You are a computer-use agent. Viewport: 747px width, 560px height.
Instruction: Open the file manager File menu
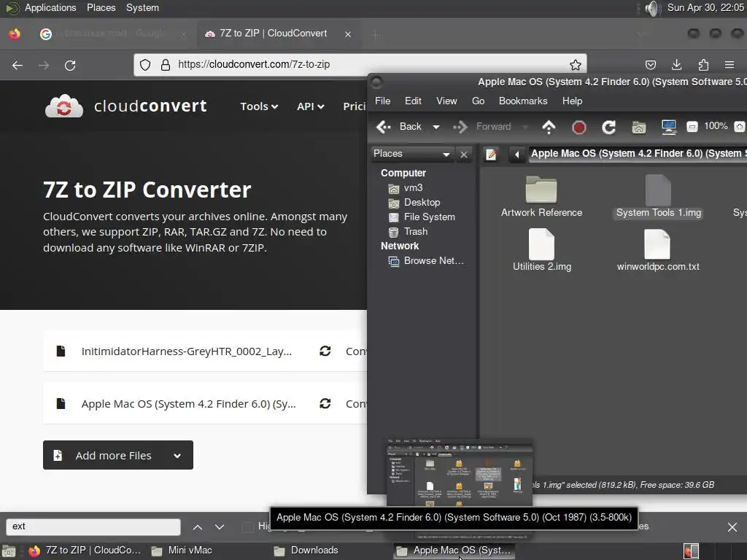click(x=382, y=101)
